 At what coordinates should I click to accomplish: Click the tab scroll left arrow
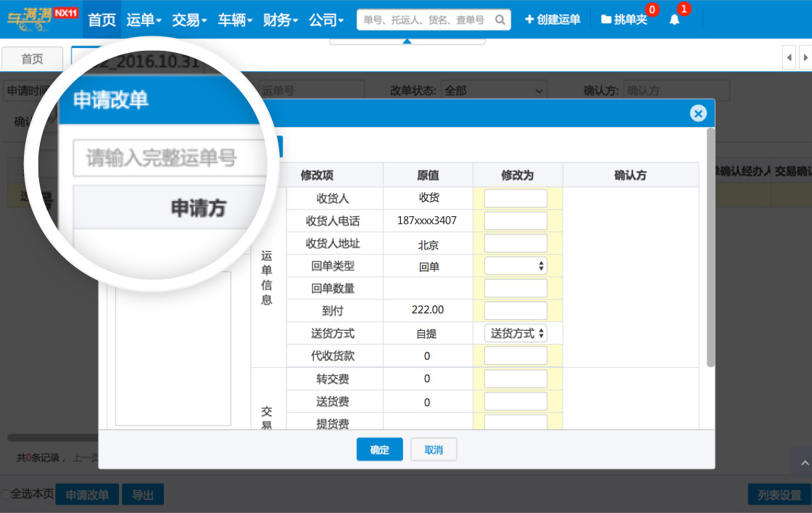click(x=790, y=57)
